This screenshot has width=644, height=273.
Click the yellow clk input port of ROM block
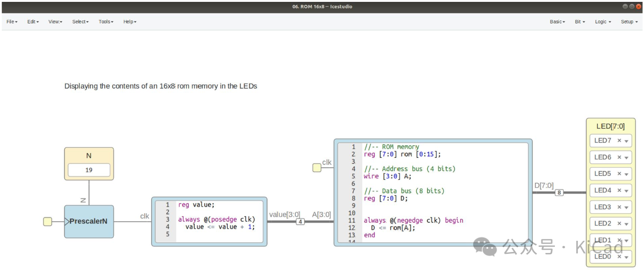pyautogui.click(x=317, y=168)
